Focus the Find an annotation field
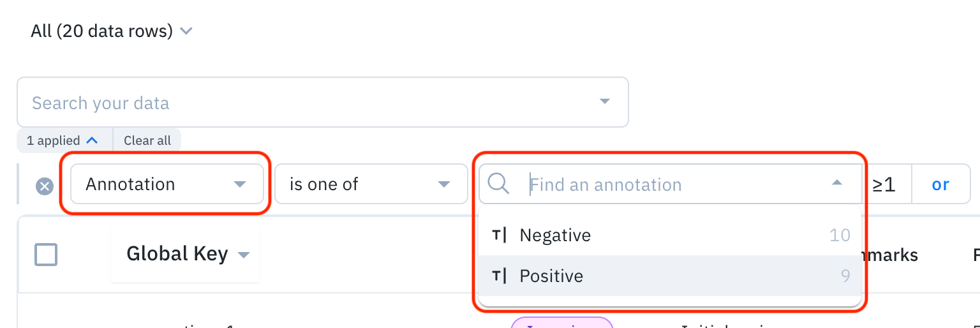Screen dimensions: 980x328 coord(670,184)
